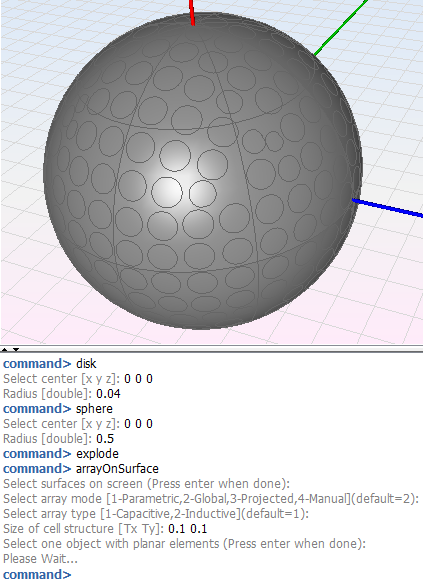Select the 'disk' command entry

[x=50, y=363]
